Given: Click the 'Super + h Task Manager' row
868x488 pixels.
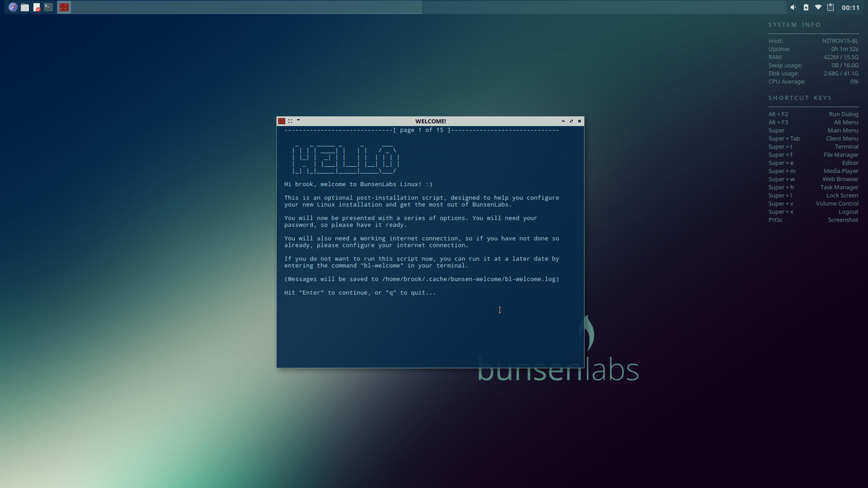Looking at the screenshot, I should point(813,187).
